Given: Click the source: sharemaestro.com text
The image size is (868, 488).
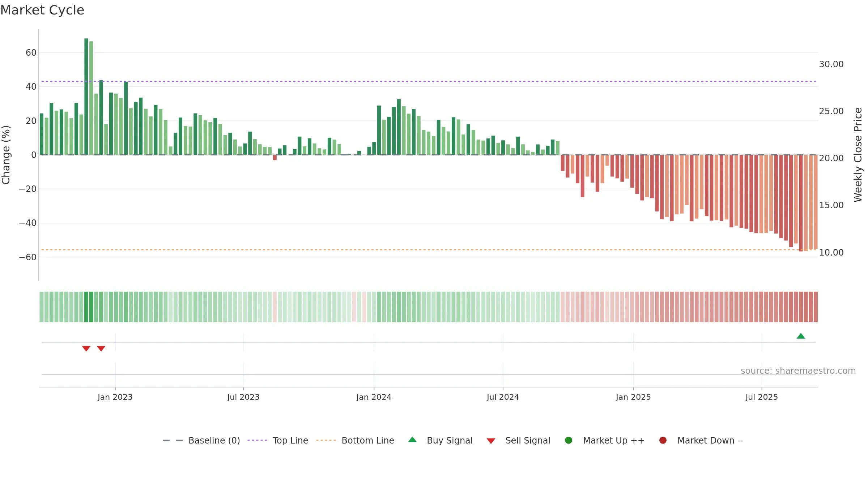Looking at the screenshot, I should coord(798,371).
